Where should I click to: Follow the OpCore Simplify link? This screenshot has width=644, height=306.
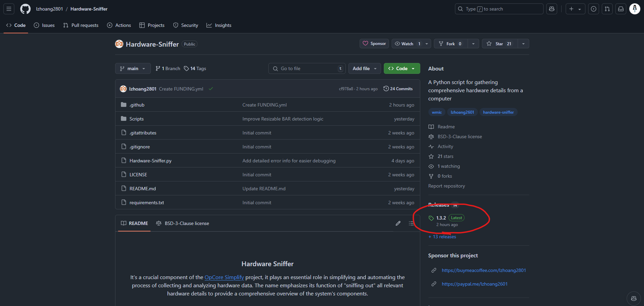coord(224,277)
